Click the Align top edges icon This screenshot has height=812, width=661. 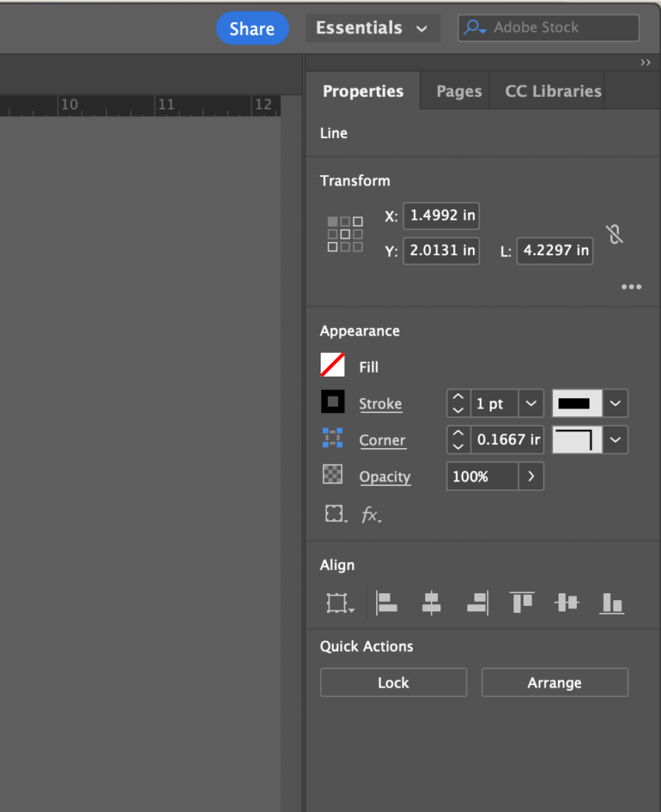(521, 603)
